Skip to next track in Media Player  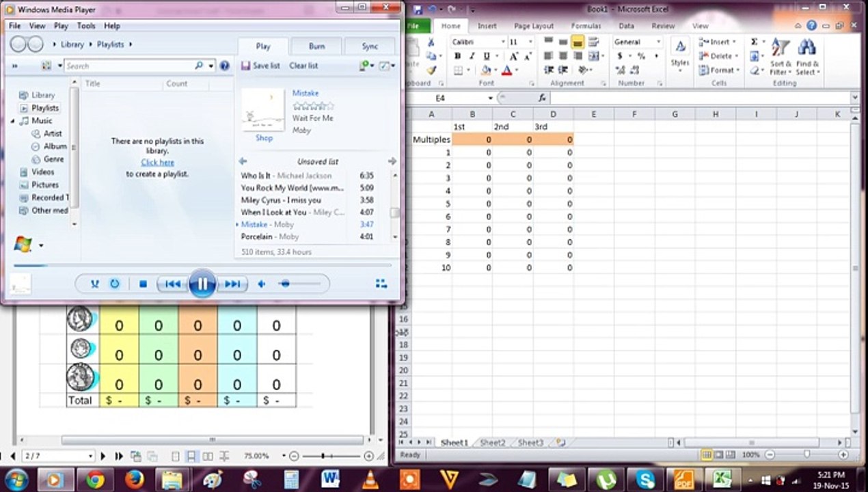tap(232, 284)
